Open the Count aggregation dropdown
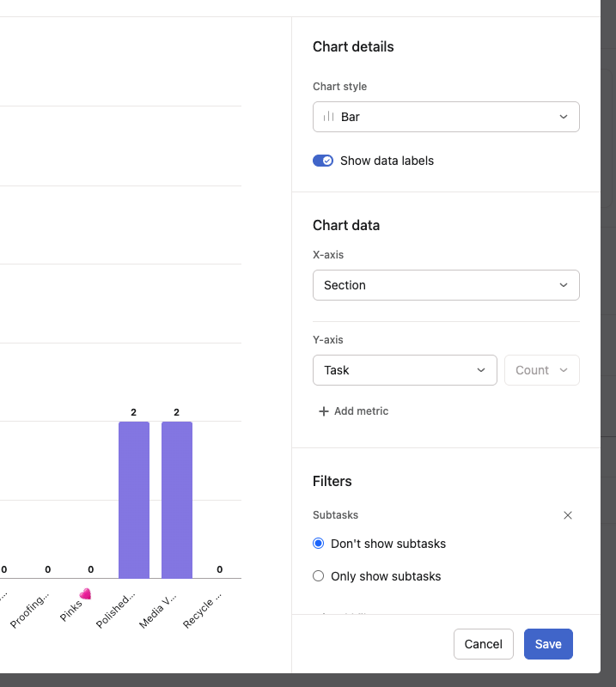This screenshot has width=616, height=687. click(x=541, y=370)
